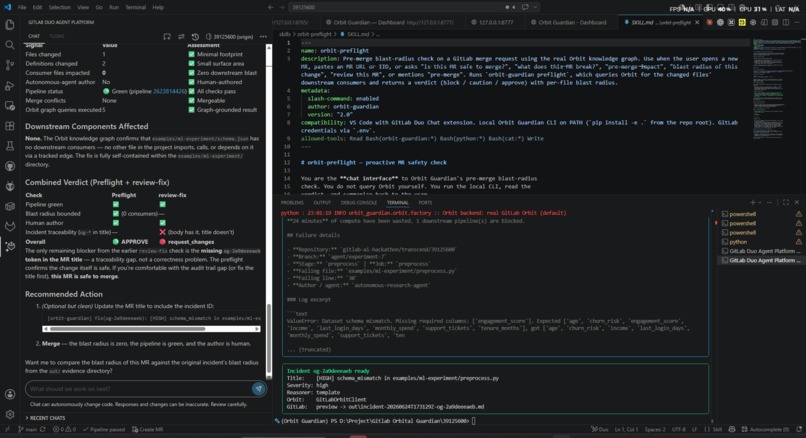Close the terminal panel

(x=797, y=203)
